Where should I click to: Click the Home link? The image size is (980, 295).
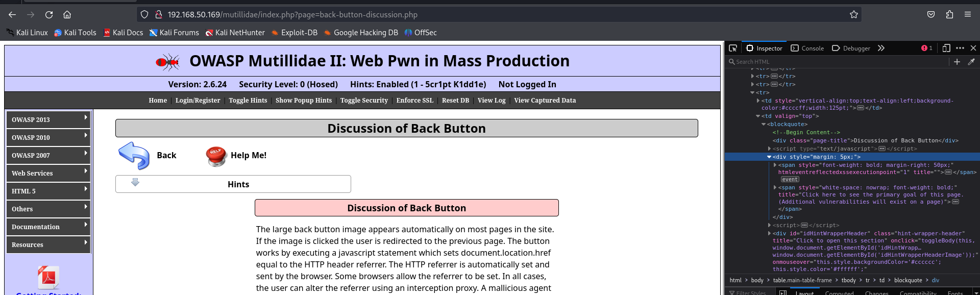click(158, 101)
